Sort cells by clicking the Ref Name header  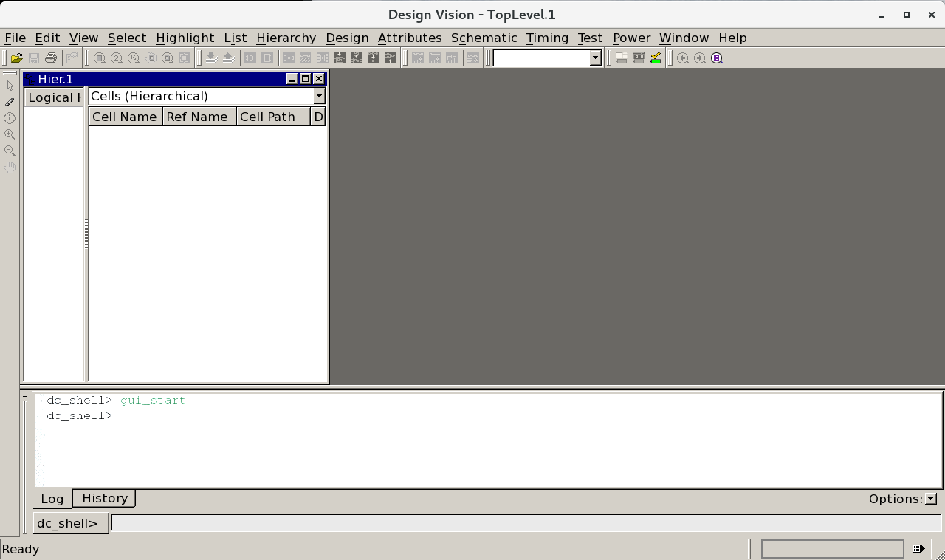[x=199, y=117]
